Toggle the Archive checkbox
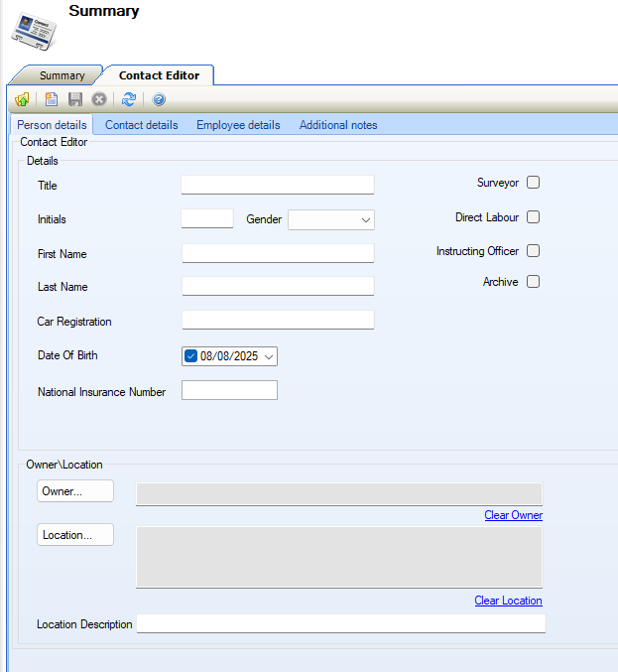The height and width of the screenshot is (672, 618). coord(534,282)
